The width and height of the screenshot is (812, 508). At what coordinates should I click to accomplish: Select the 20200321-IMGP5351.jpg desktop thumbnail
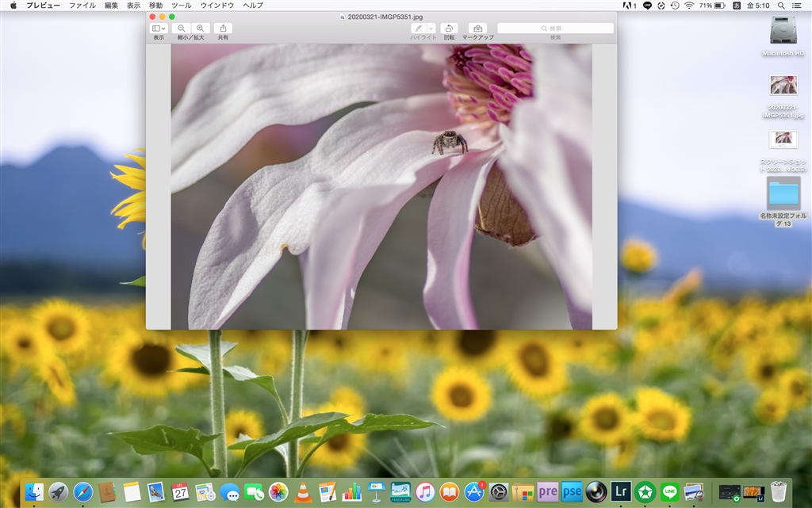[x=783, y=86]
